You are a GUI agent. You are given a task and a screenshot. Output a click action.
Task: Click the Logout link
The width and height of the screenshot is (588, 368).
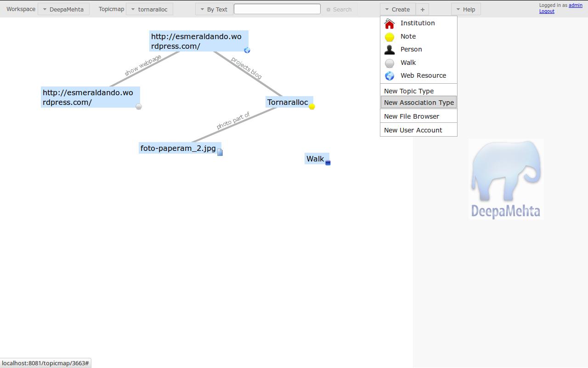pyautogui.click(x=547, y=11)
